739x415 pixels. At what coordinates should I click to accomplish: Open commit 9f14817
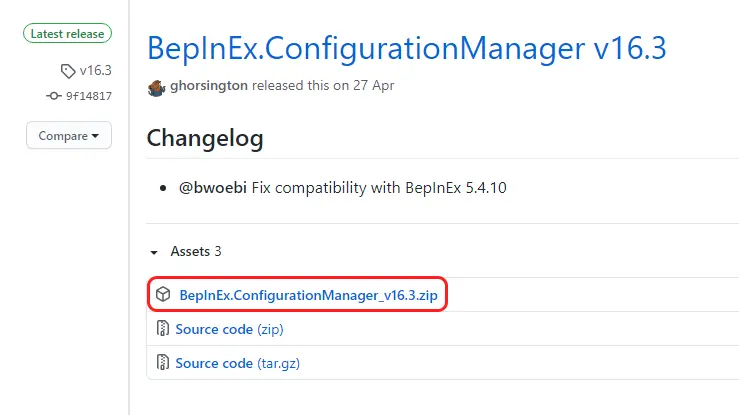89,96
